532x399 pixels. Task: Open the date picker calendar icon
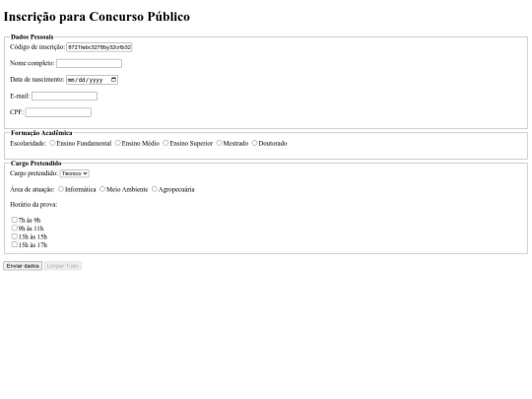(113, 80)
